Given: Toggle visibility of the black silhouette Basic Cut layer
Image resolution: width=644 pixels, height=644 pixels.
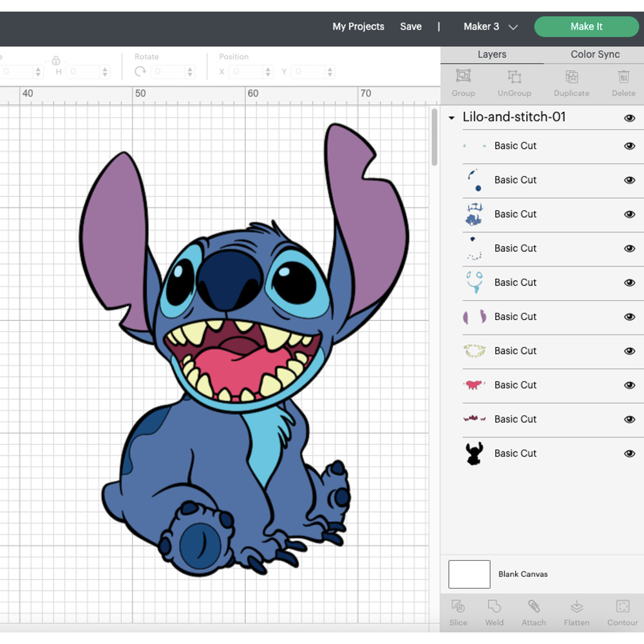Looking at the screenshot, I should (x=629, y=453).
